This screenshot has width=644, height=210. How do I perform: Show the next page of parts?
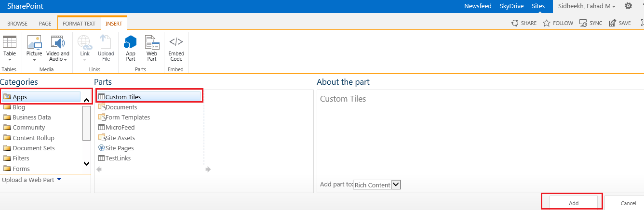tap(208, 169)
